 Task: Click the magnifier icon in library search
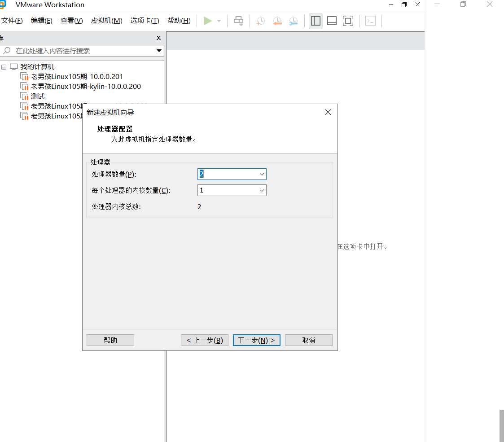tap(7, 51)
